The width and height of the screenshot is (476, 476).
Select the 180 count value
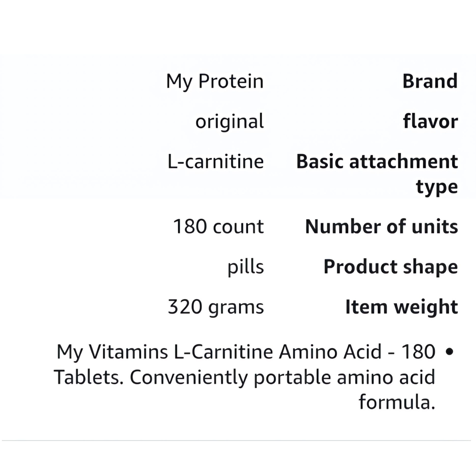click(218, 226)
